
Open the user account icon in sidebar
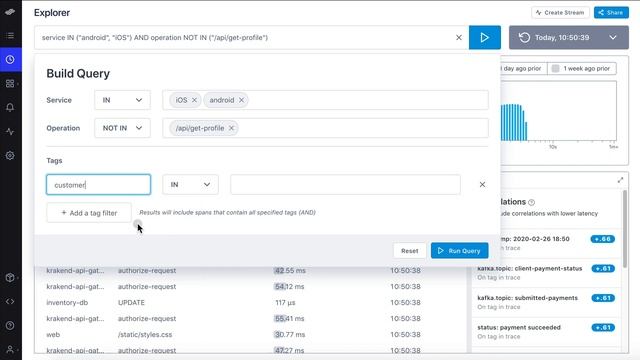click(x=10, y=349)
